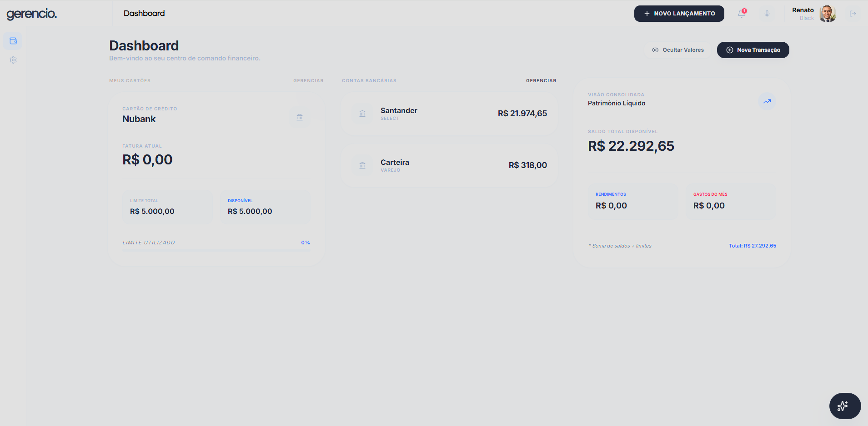Click the Limite Utilizado progress bar
The height and width of the screenshot is (426, 868).
[x=216, y=250]
